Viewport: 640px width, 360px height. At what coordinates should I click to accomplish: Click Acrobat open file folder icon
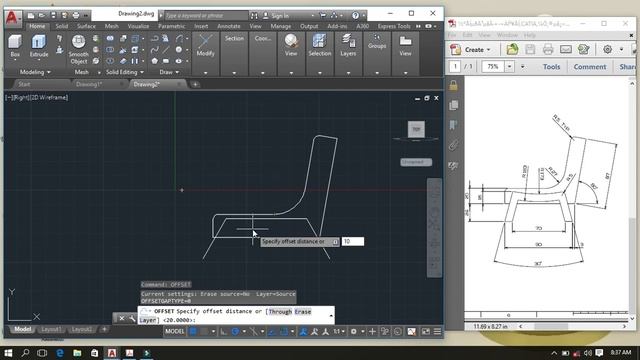pyautogui.click(x=512, y=49)
